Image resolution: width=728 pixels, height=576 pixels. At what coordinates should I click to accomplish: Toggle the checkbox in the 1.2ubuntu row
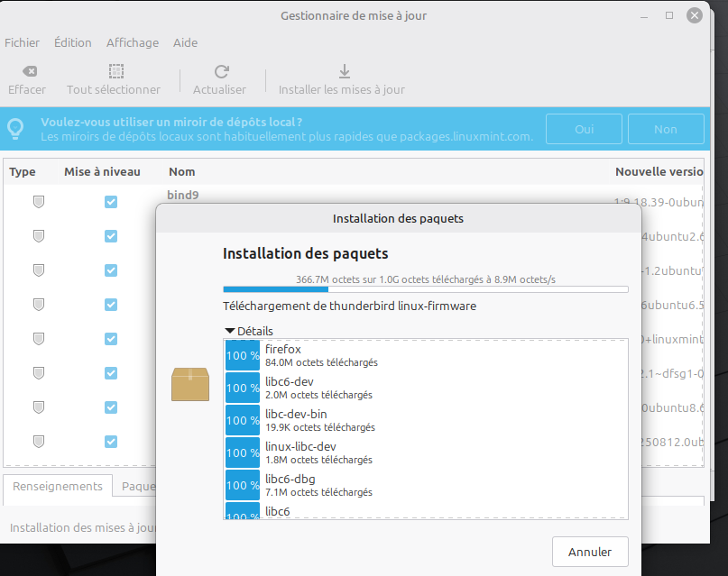[110, 270]
